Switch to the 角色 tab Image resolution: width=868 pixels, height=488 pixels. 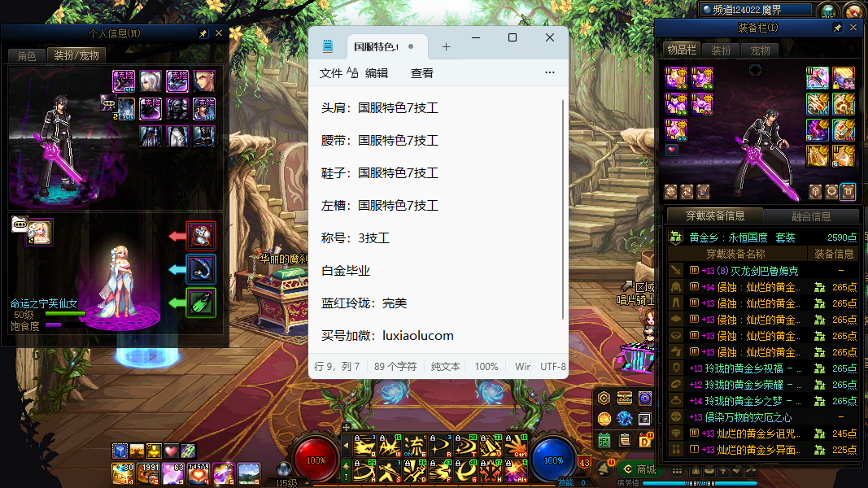point(27,56)
